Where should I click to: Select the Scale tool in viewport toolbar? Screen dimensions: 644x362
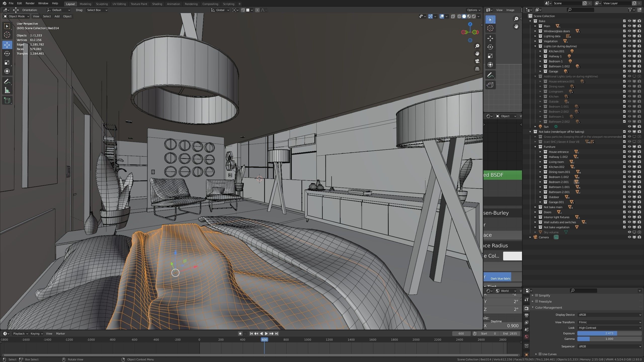tap(7, 63)
